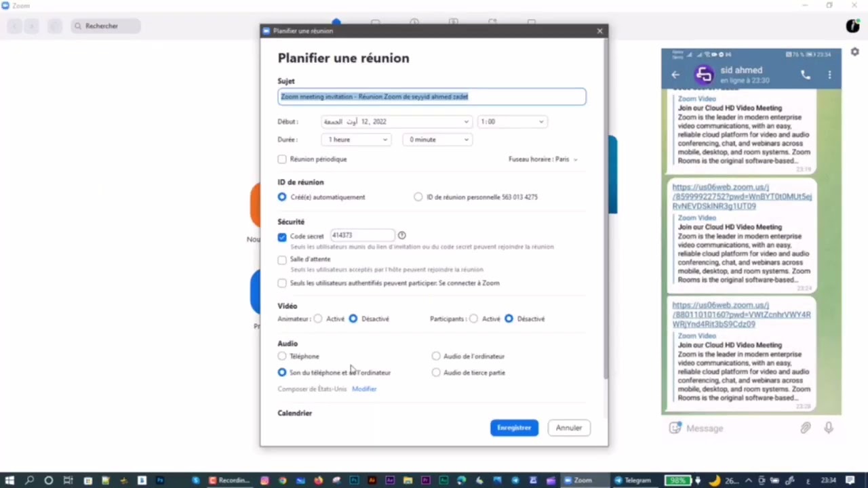868x488 pixels.
Task: Open Cortana from the taskbar
Action: tap(48, 481)
